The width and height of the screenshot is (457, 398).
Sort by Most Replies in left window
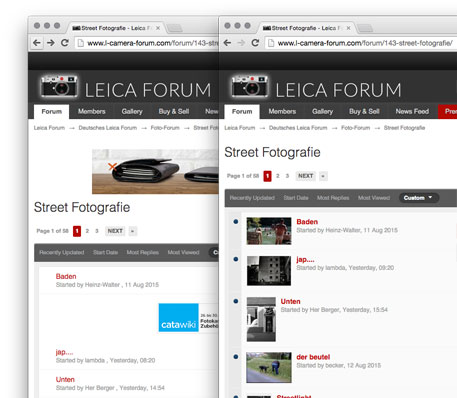143,253
